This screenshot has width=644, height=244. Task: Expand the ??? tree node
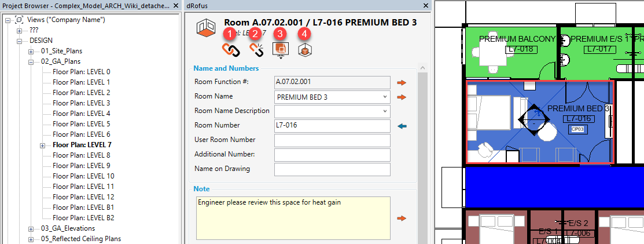[x=19, y=31]
